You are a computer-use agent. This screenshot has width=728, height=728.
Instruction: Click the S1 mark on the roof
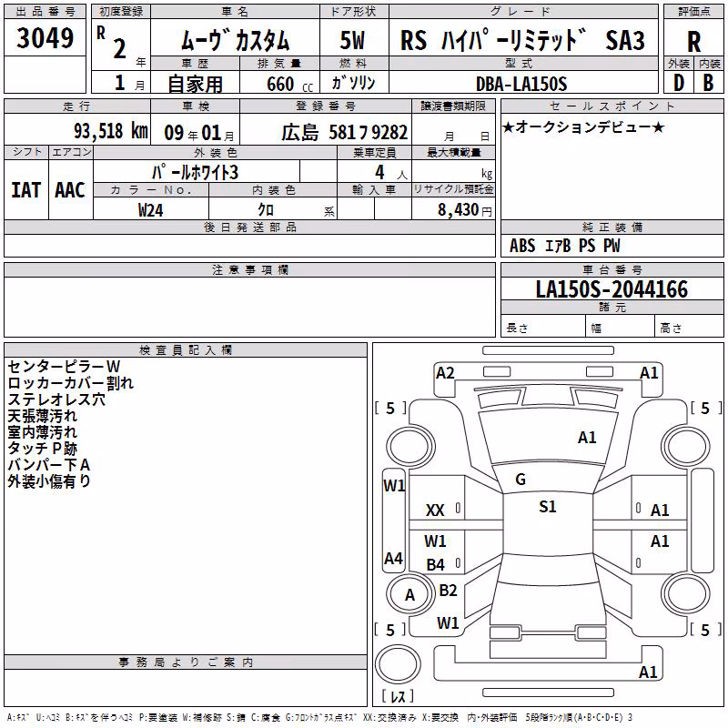tap(548, 507)
